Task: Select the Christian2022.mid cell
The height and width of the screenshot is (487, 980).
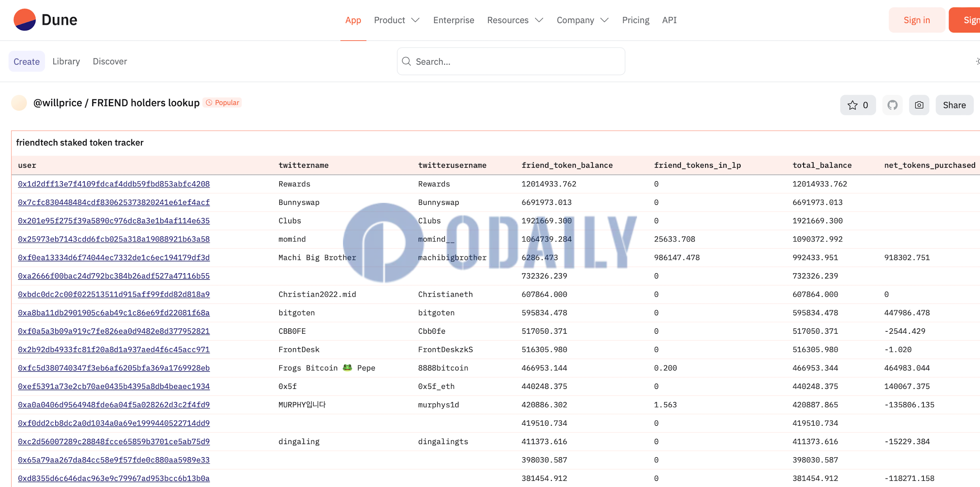Action: click(317, 294)
